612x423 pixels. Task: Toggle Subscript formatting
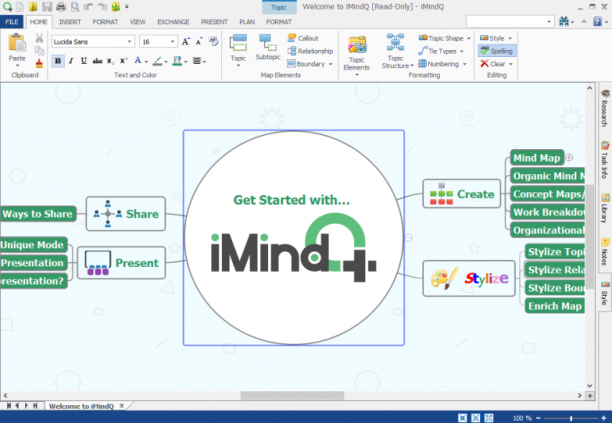[110, 61]
